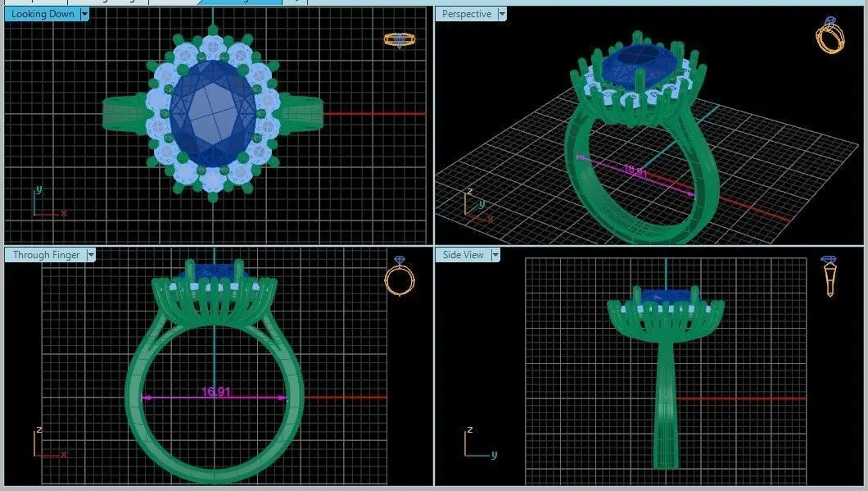This screenshot has width=868, height=491.
Task: Select the ring shank in Side View
Action: [666, 405]
